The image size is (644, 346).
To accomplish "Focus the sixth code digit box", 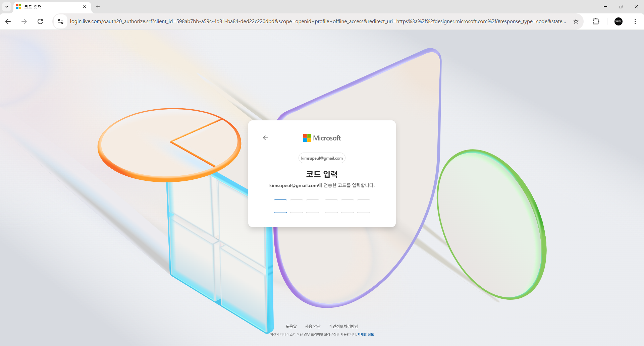I will (x=364, y=206).
